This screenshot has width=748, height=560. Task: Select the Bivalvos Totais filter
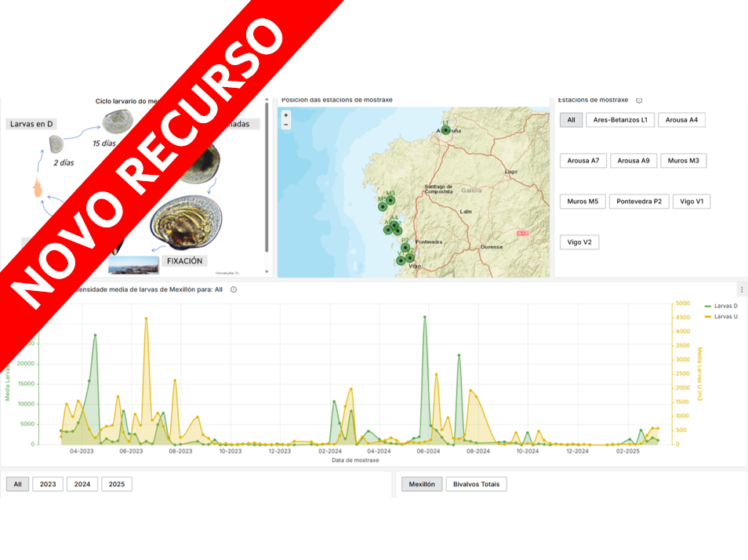pyautogui.click(x=476, y=485)
